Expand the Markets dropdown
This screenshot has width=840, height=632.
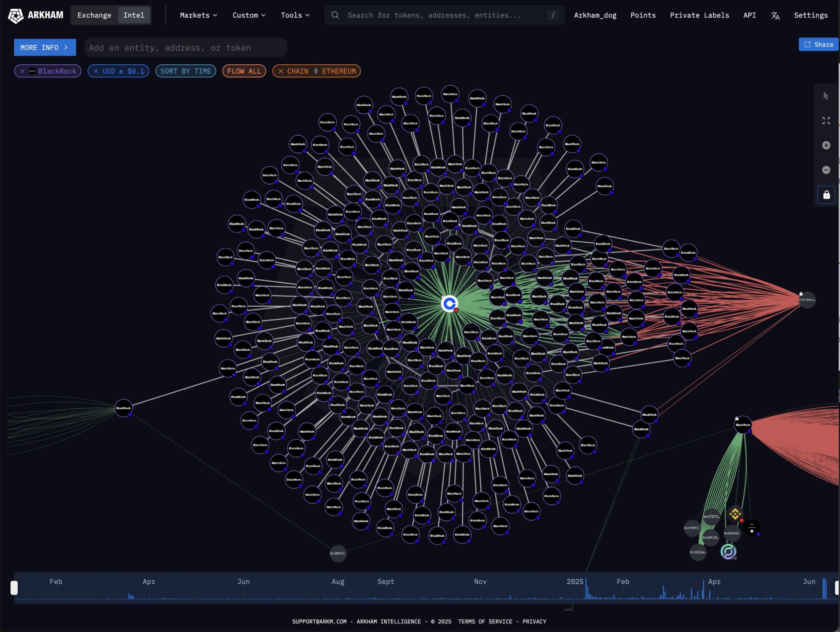[199, 15]
